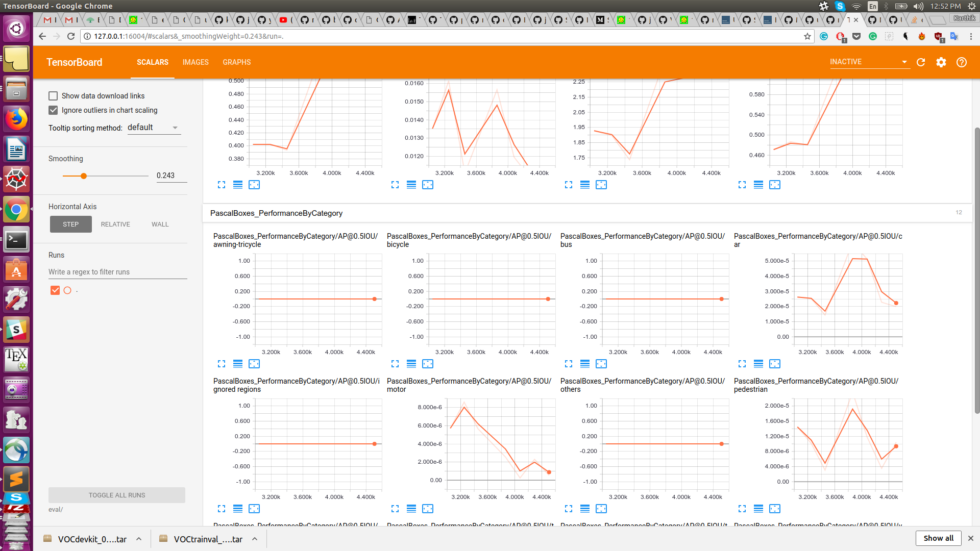Expand the awning-tricycle chart to full size

pyautogui.click(x=222, y=364)
